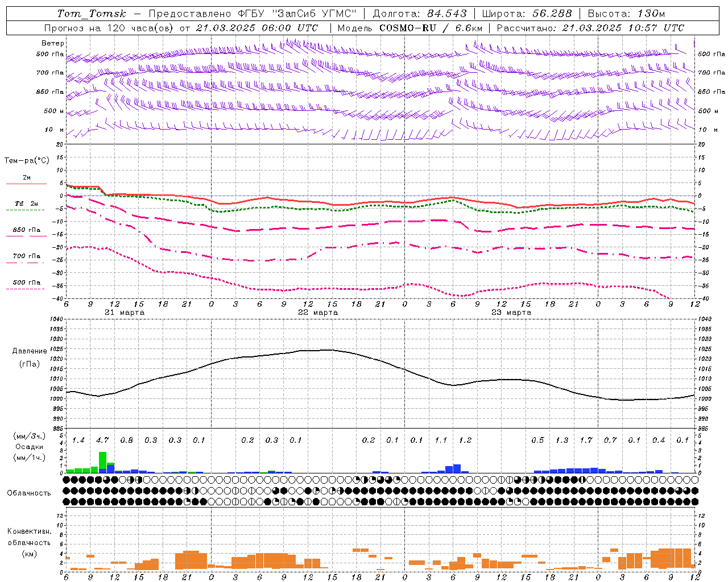The image size is (728, 582).
Task: Click the 0.7 three-hour precipitation value
Action: [610, 440]
